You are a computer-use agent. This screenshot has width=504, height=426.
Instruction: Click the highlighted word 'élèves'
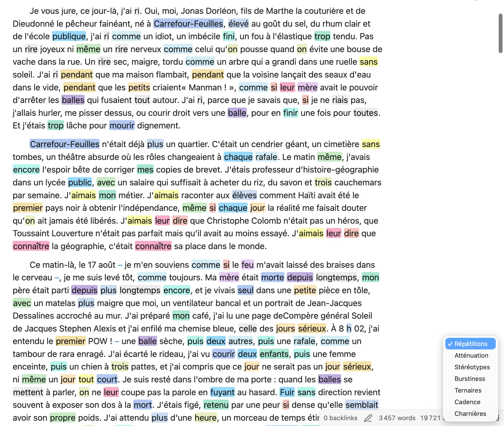244,195
